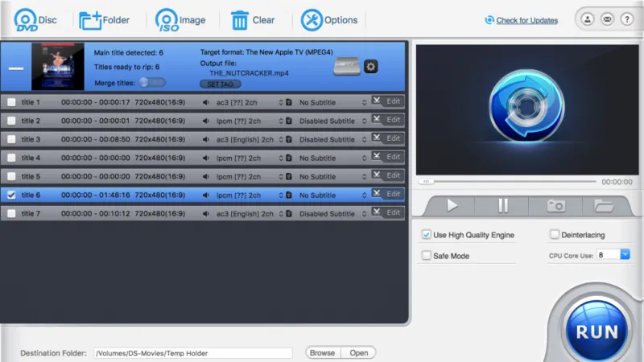
Task: Click the scissors icon in title 6 row
Action: (377, 193)
